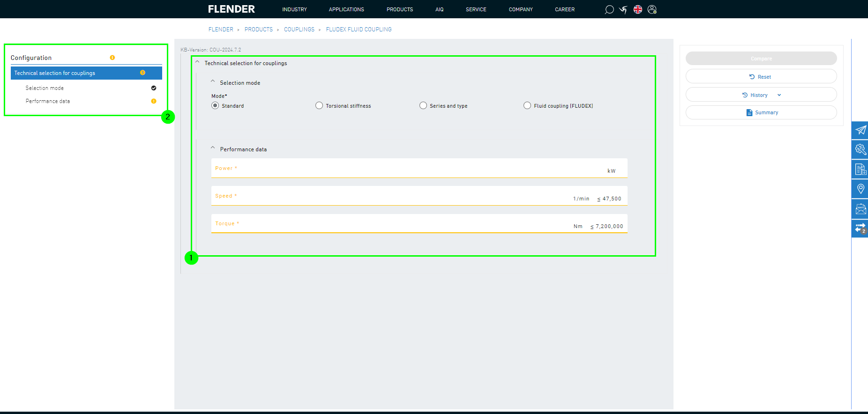Open the search magnifier icon
The image size is (868, 414).
tap(609, 9)
